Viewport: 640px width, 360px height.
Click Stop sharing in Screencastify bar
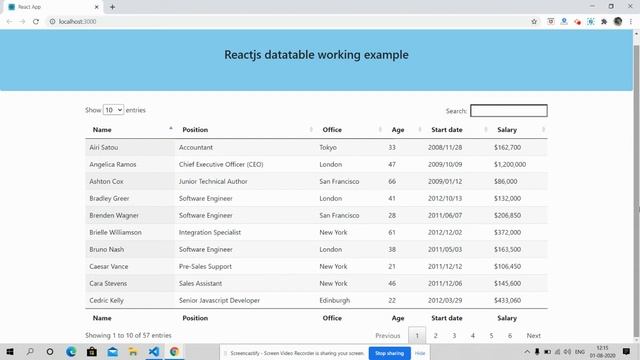(x=389, y=353)
